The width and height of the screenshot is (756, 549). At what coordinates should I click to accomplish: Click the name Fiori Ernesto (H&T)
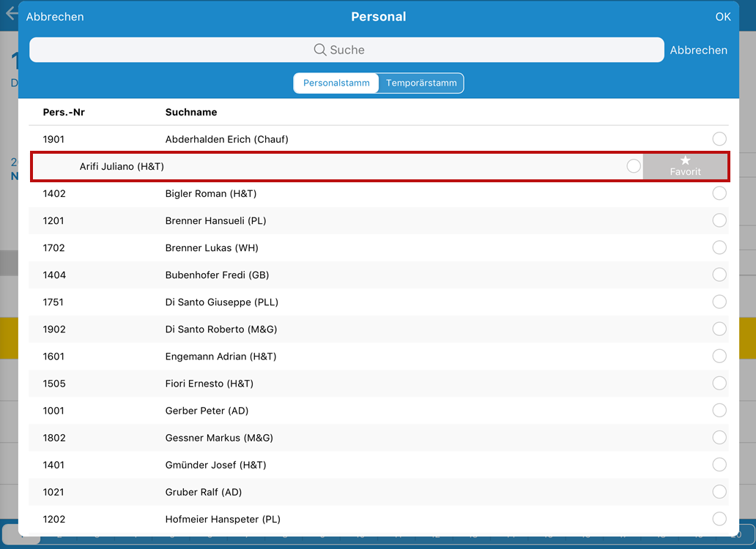coord(210,384)
